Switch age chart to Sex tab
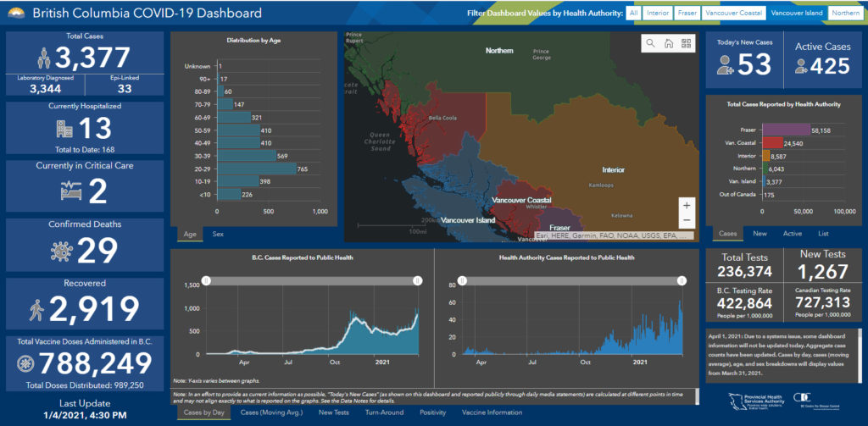Screen dimensions: 868x426 (219, 233)
